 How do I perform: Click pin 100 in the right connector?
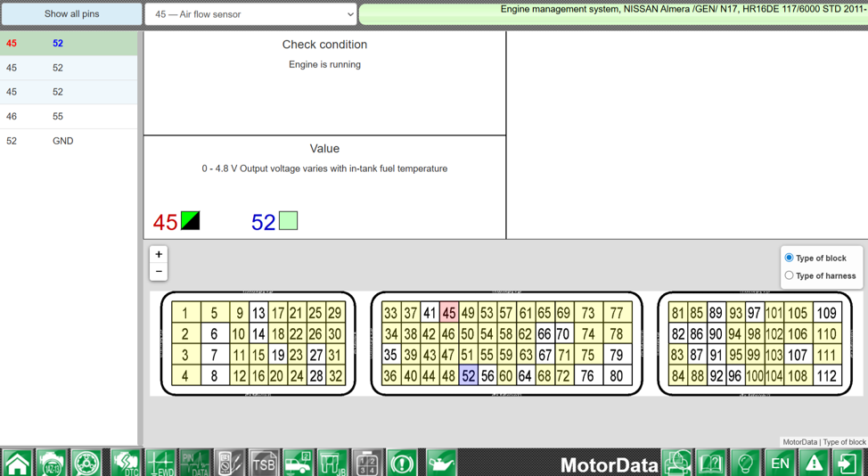tap(755, 376)
